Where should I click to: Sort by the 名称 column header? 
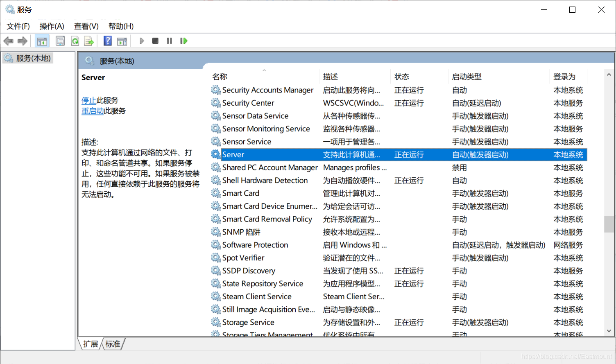[x=265, y=77]
